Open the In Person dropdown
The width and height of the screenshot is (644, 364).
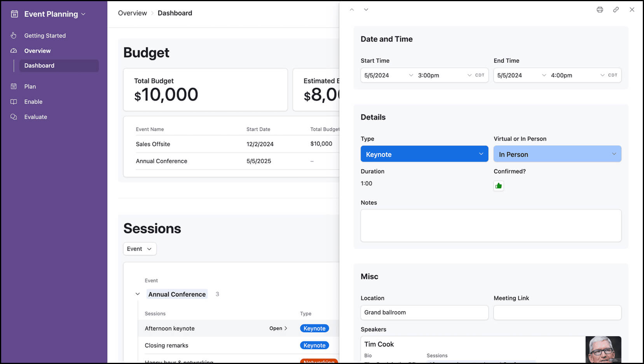point(557,154)
